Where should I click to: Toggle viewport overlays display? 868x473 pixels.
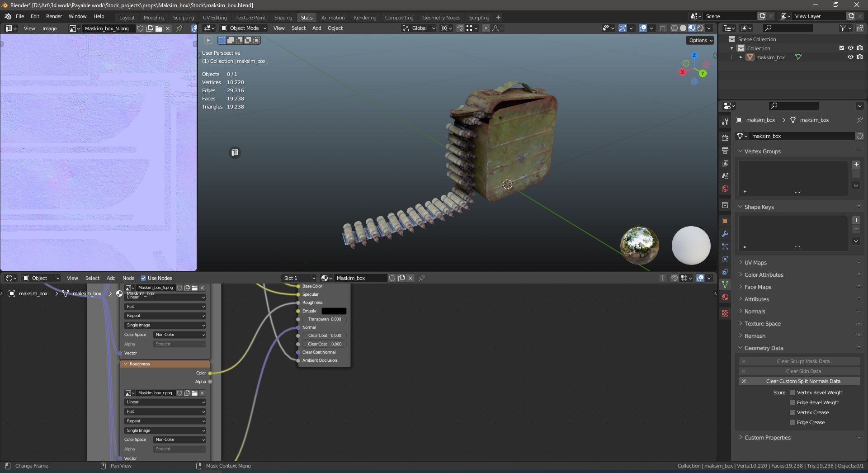[643, 28]
